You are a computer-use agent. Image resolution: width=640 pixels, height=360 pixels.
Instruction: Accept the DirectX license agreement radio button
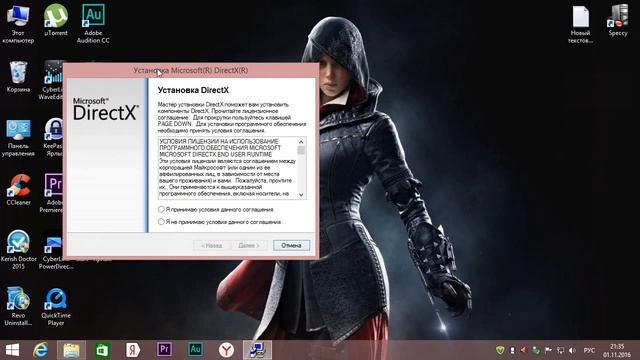pos(161,209)
